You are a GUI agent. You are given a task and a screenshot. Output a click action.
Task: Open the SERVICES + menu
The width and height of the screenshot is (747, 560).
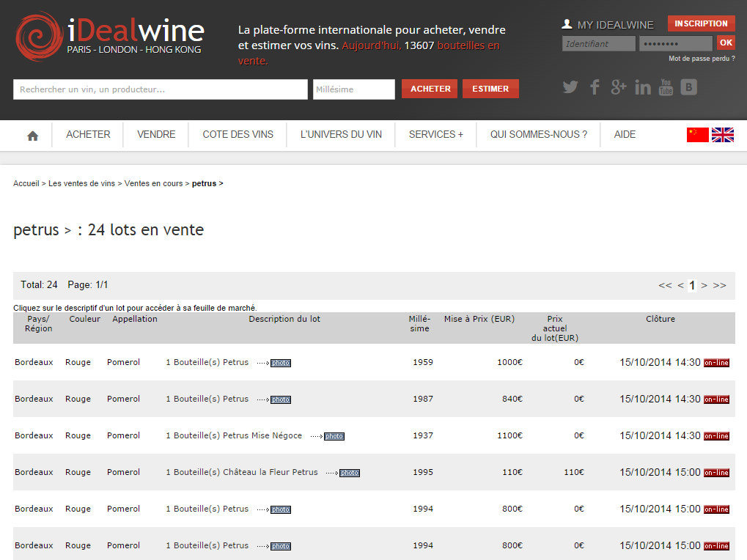tap(436, 135)
